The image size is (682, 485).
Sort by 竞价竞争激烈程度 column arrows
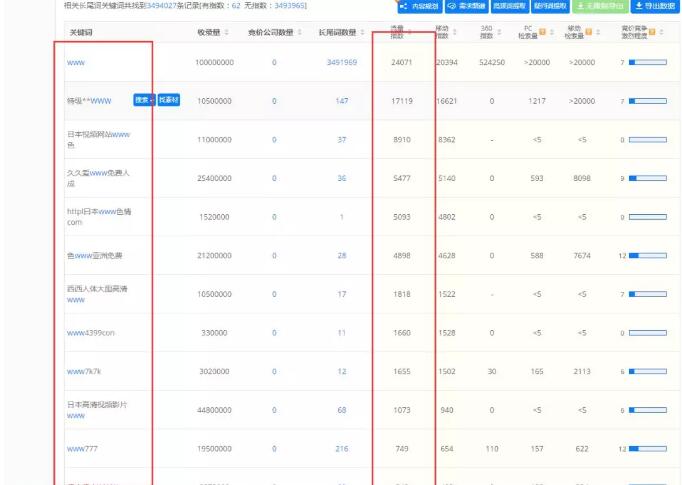661,32
